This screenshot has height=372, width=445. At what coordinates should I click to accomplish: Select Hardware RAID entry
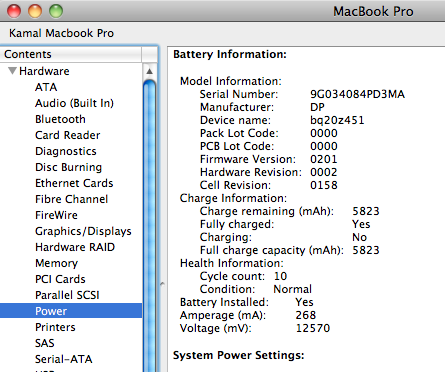click(x=75, y=247)
